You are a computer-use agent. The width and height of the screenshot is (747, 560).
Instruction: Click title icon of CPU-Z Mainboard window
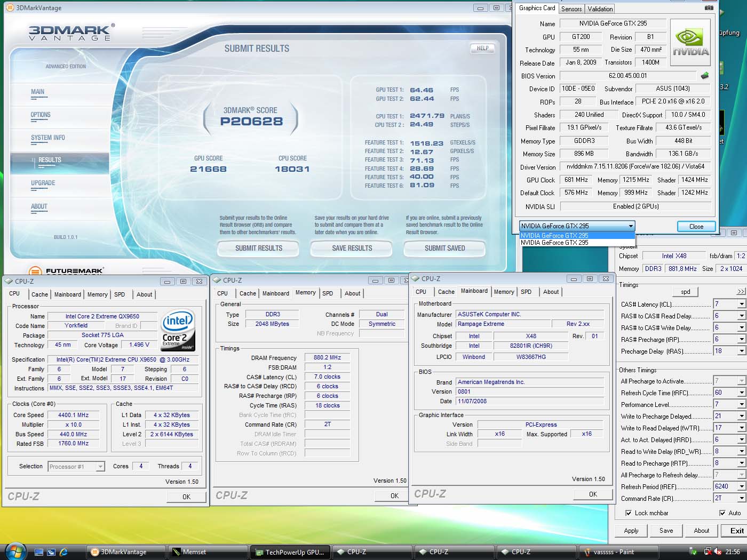(x=415, y=278)
